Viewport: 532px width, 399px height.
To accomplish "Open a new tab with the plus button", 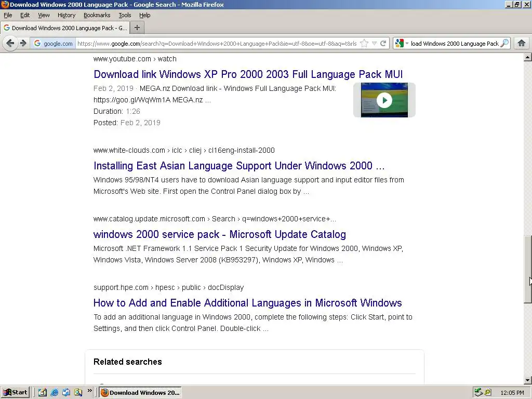I will point(137,28).
